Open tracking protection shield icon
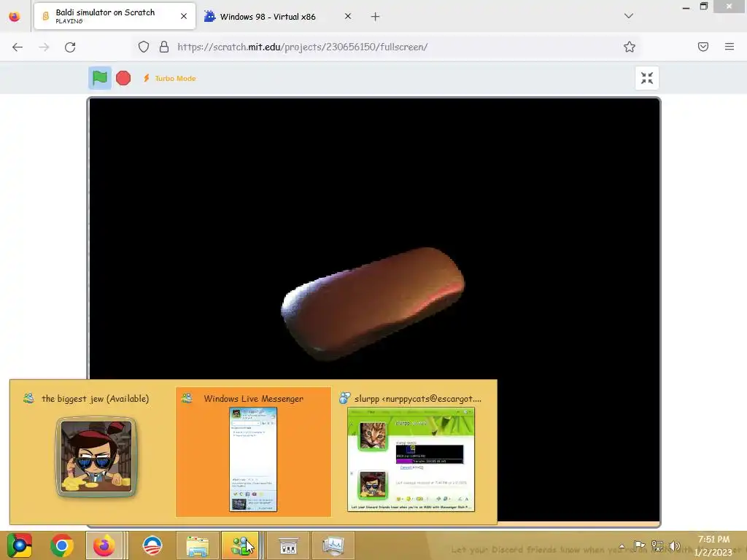747x560 pixels. pyautogui.click(x=144, y=47)
